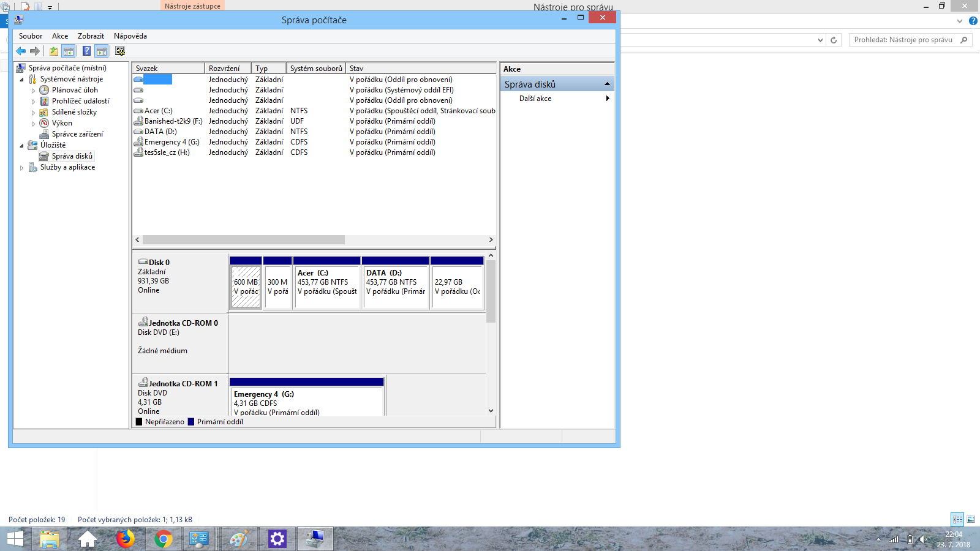Sort volumes by the Svazek column
Viewport: 980px width, 551px height.
[x=168, y=69]
